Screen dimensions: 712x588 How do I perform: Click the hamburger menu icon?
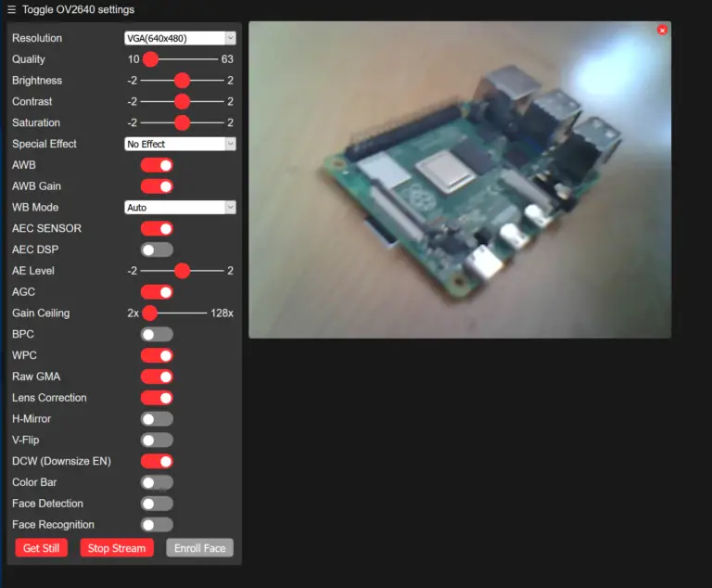11,9
